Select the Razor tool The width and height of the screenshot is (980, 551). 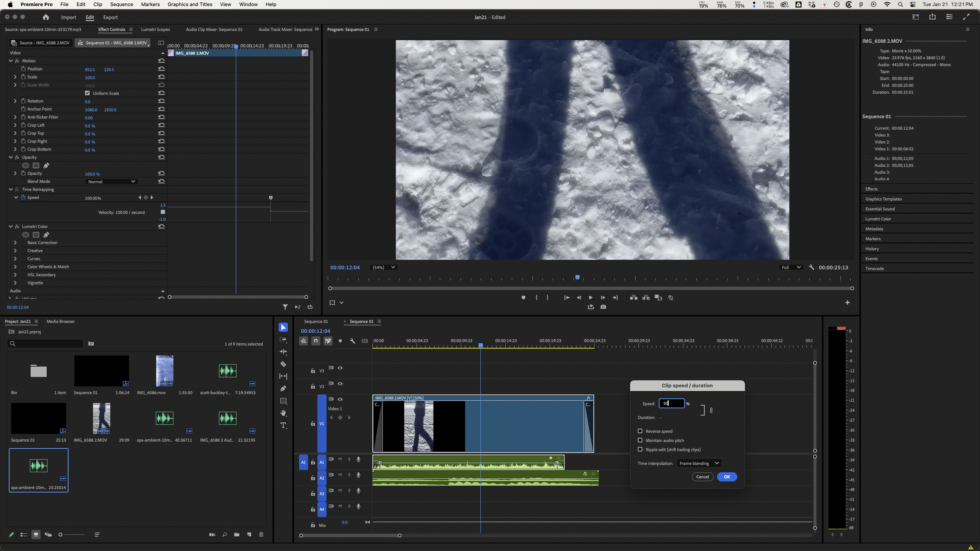pyautogui.click(x=283, y=364)
